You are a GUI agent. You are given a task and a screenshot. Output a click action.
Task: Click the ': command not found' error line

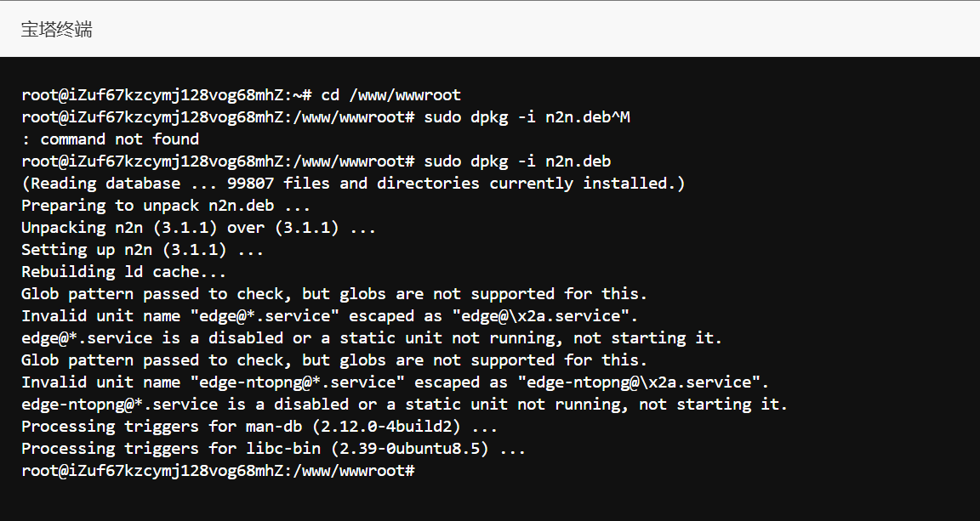(x=111, y=139)
